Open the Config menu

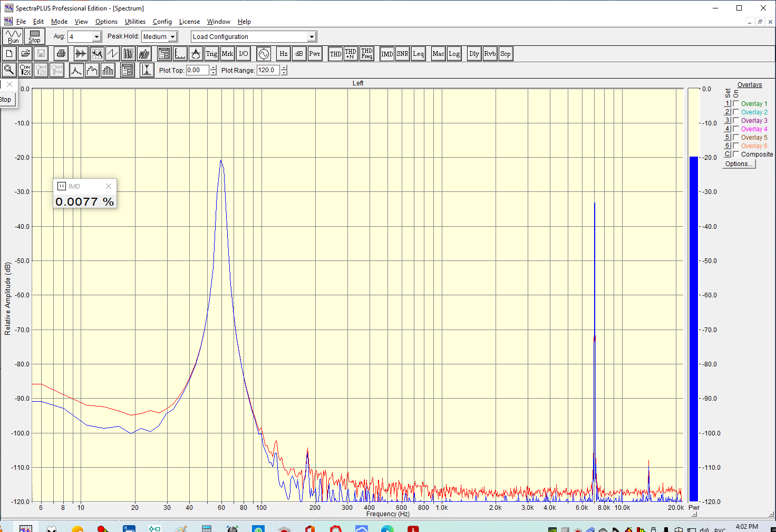coord(162,22)
